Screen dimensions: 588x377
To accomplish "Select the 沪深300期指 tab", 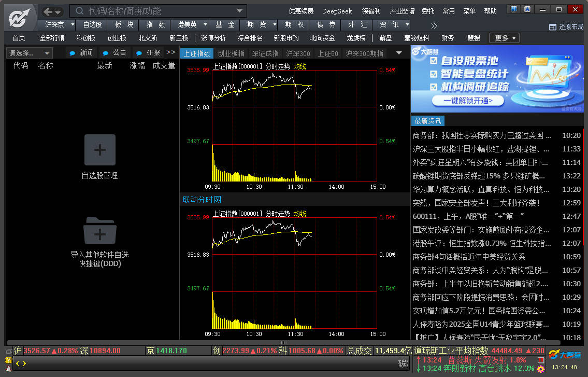I will (x=365, y=54).
